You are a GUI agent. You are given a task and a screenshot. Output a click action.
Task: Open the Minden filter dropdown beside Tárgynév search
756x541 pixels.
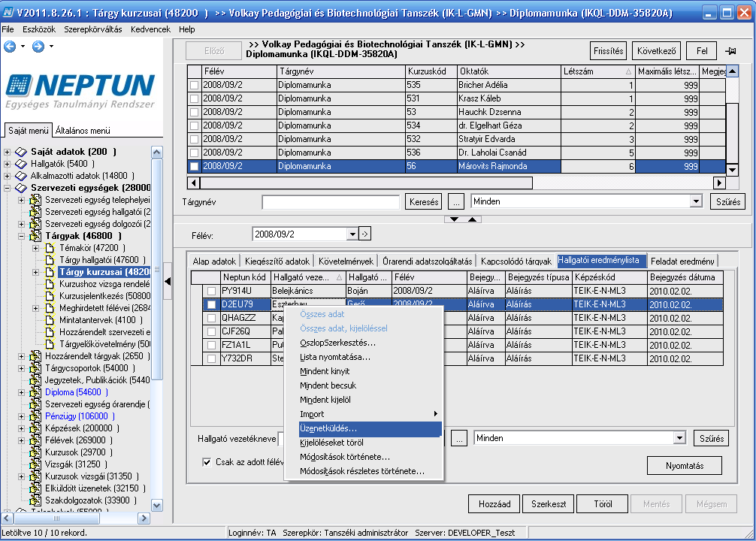point(696,201)
